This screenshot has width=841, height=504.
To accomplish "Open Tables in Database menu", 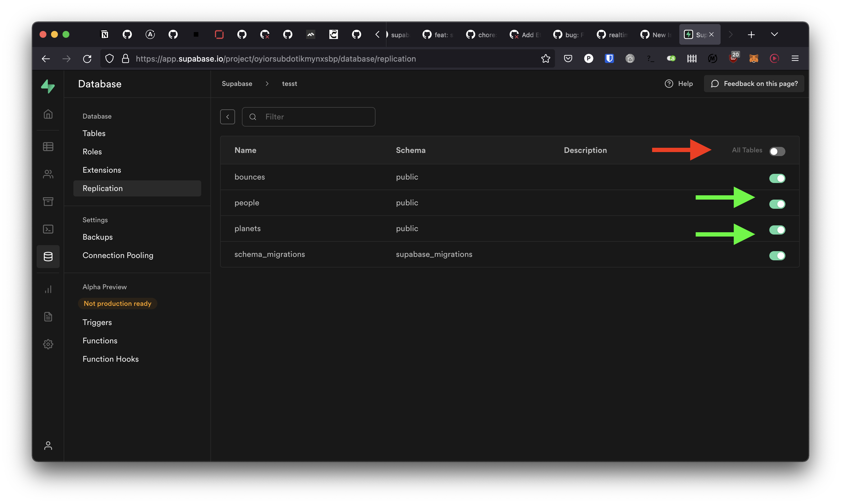I will (x=94, y=133).
